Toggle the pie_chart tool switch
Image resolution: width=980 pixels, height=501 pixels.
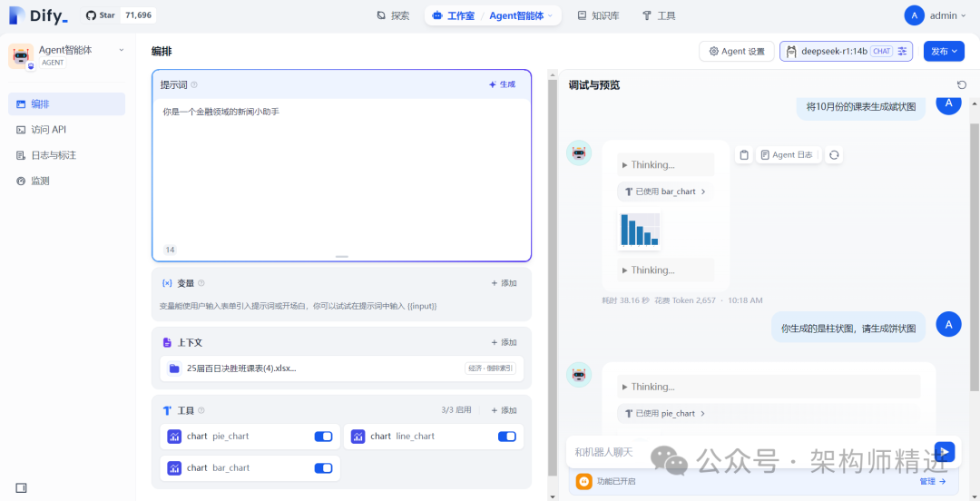tap(323, 437)
